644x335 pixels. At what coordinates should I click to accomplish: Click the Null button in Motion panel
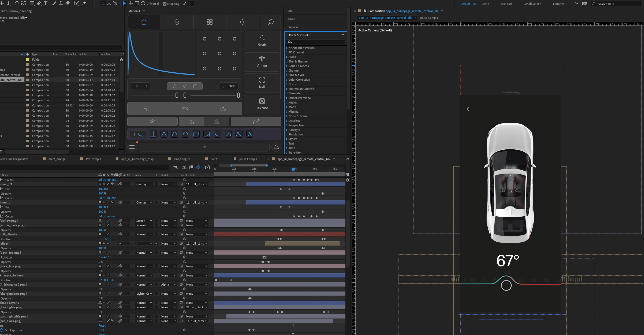point(262,83)
